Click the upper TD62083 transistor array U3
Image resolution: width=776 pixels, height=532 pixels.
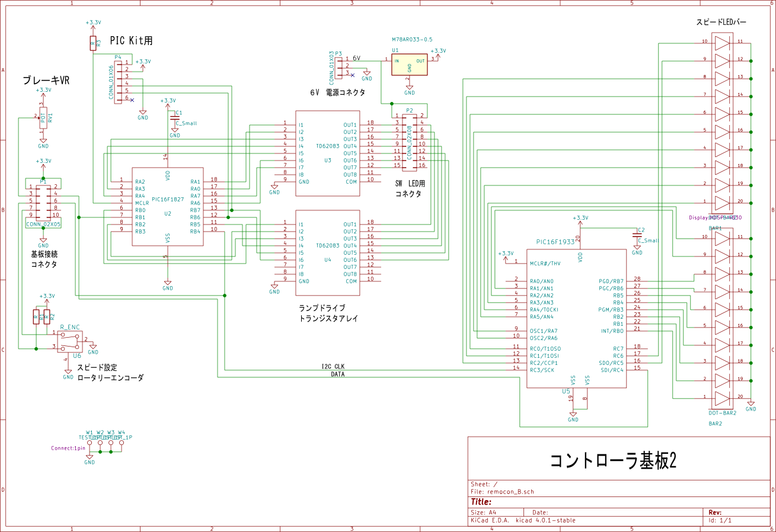[327, 153]
